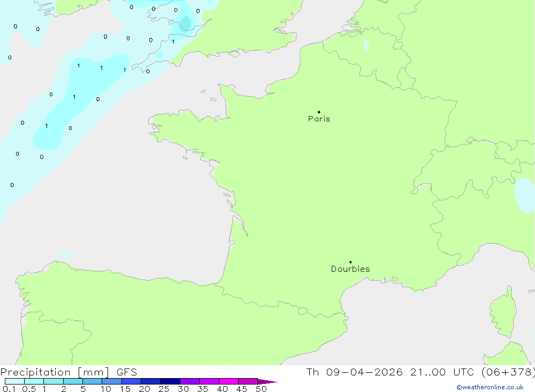This screenshot has height=392, width=535.
Task: Select the magenta 40-45 legend swatch
Action: (x=228, y=381)
